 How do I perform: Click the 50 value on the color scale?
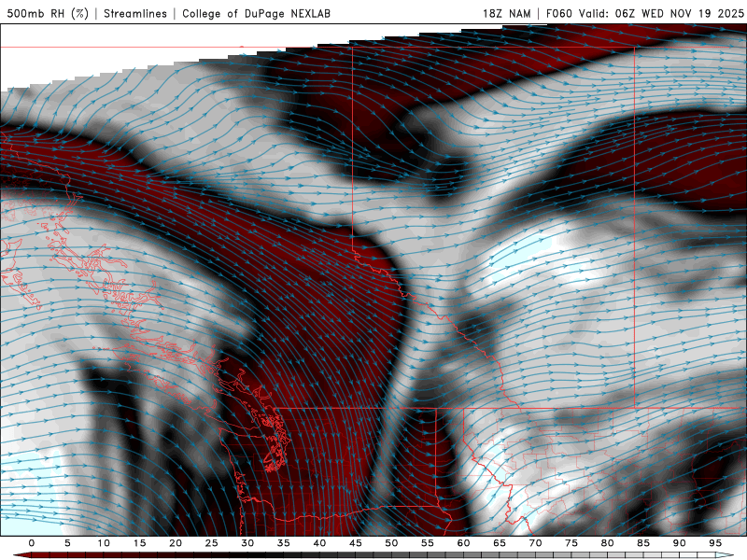[391, 543]
